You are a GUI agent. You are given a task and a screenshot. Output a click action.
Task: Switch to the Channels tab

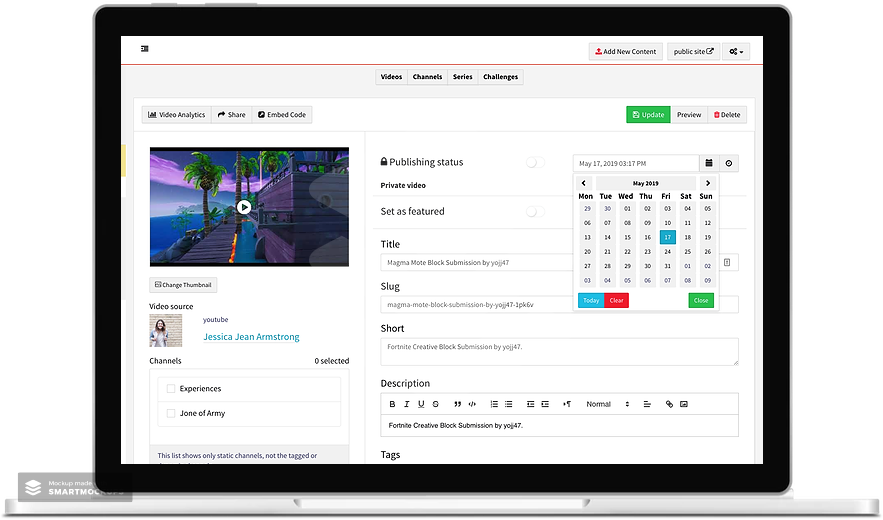click(x=427, y=77)
